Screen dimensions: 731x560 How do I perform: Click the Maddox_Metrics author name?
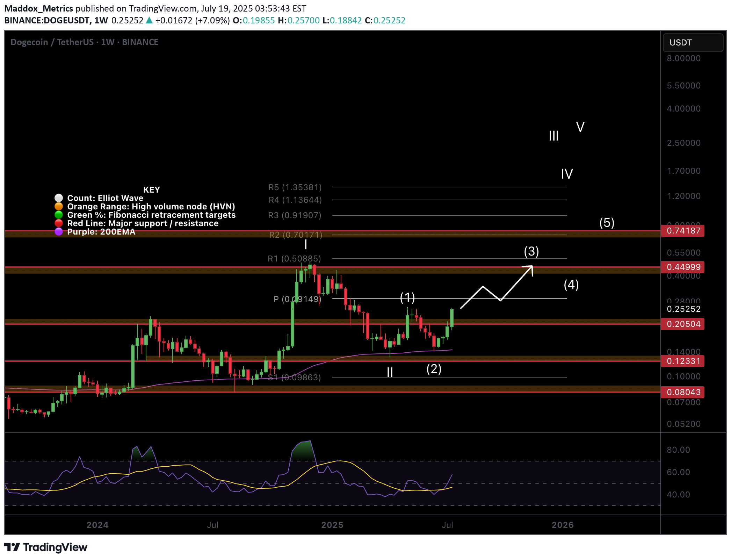click(x=38, y=8)
